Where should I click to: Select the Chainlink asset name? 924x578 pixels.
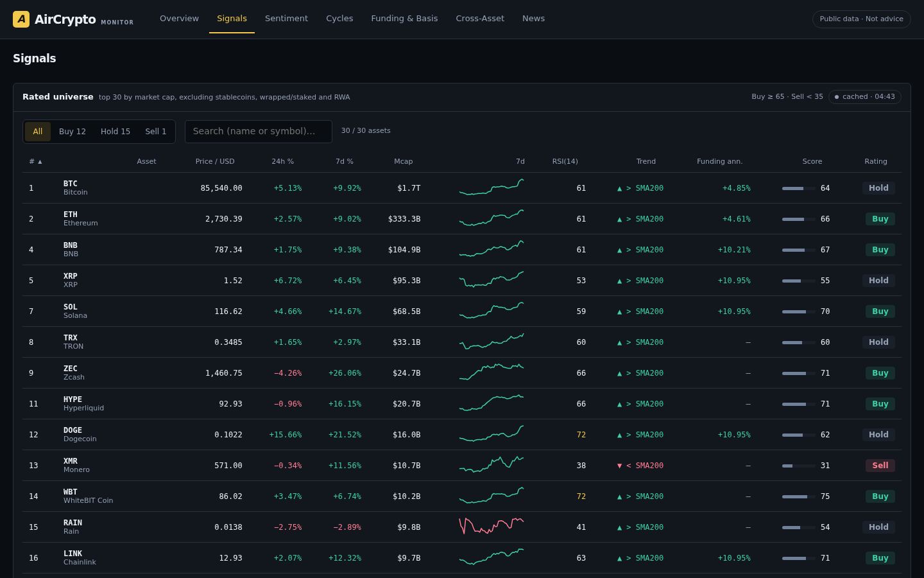coord(80,562)
